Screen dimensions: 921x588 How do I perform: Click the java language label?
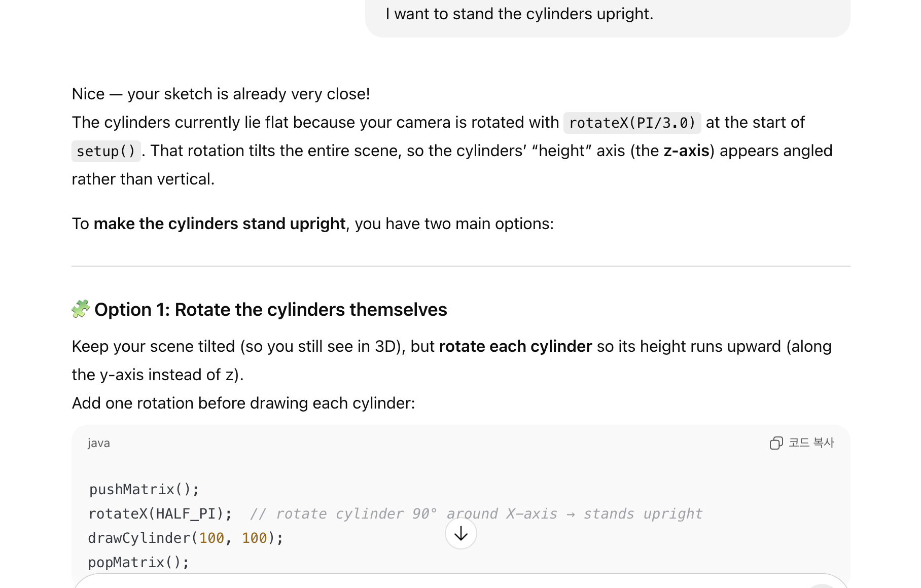[x=99, y=443]
